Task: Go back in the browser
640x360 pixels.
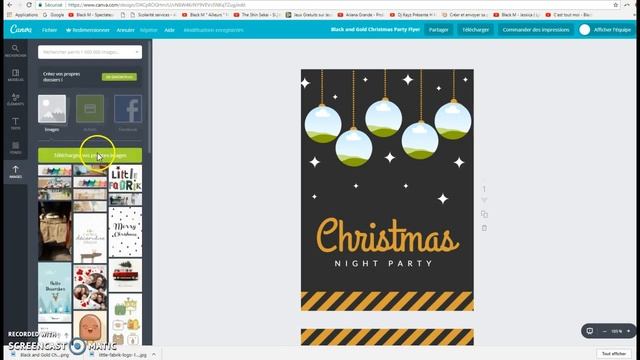Action: pos(9,5)
